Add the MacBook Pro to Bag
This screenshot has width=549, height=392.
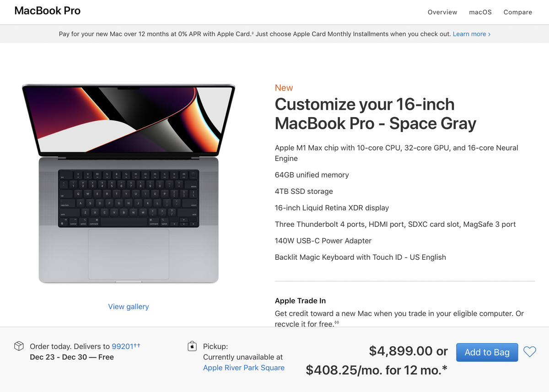(x=487, y=352)
